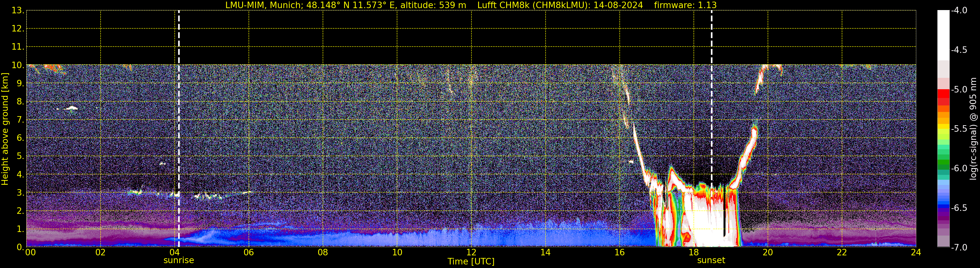
Task: Click the colorbar tick label '-5.5'
Action: pyautogui.click(x=959, y=129)
